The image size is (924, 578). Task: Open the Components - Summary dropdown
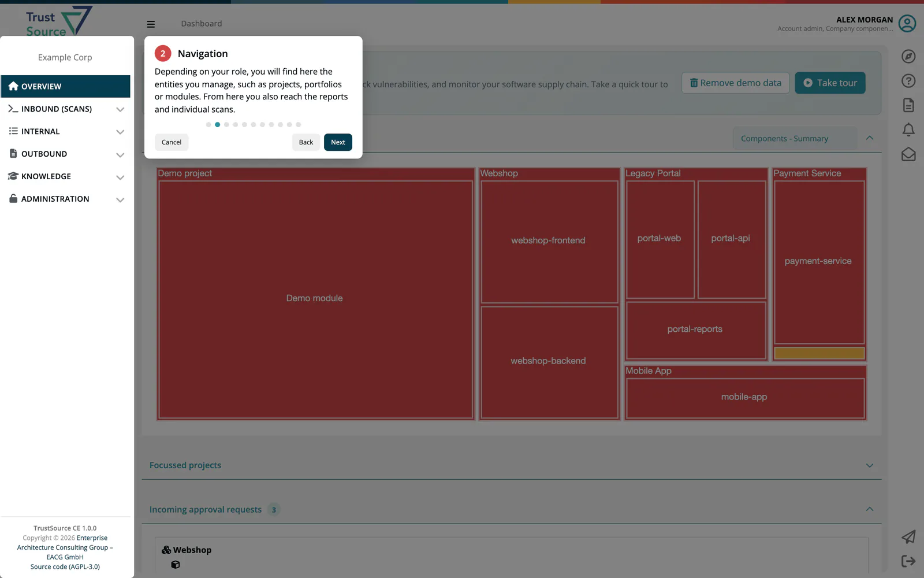[795, 139]
